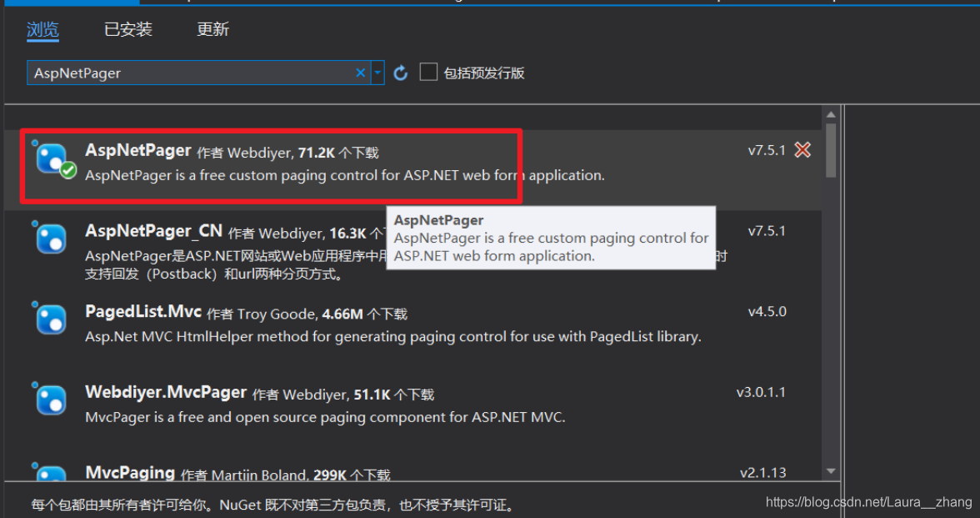Click the v7.5.1 version of AspNetPager

pyautogui.click(x=767, y=150)
